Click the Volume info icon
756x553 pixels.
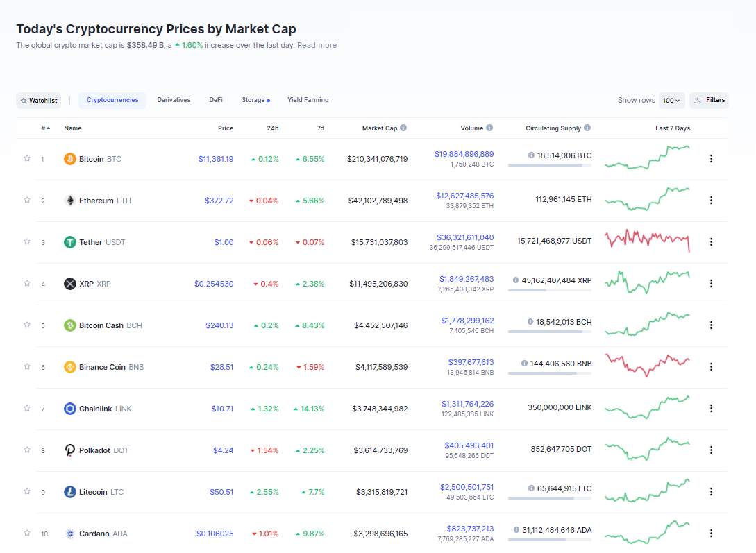coord(489,128)
